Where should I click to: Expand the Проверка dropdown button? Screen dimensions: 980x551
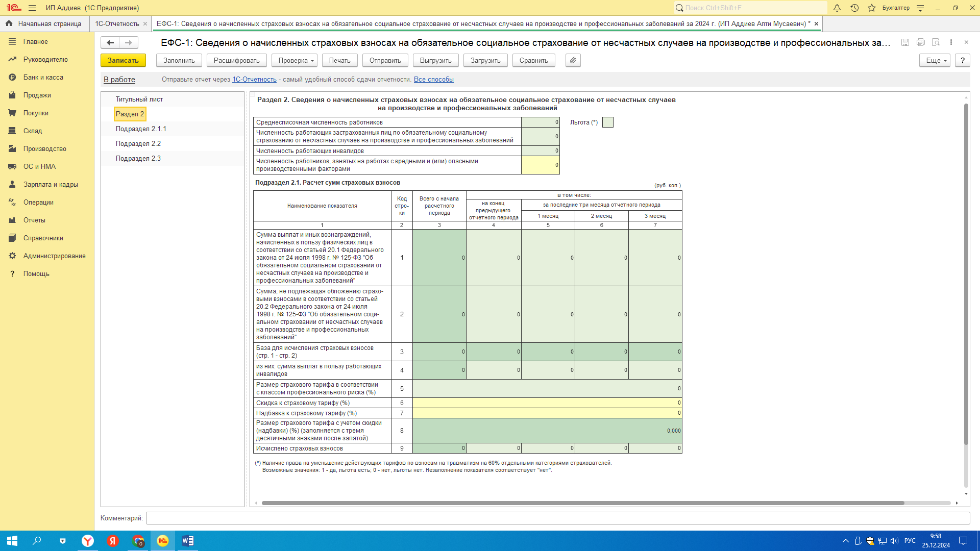click(x=295, y=60)
